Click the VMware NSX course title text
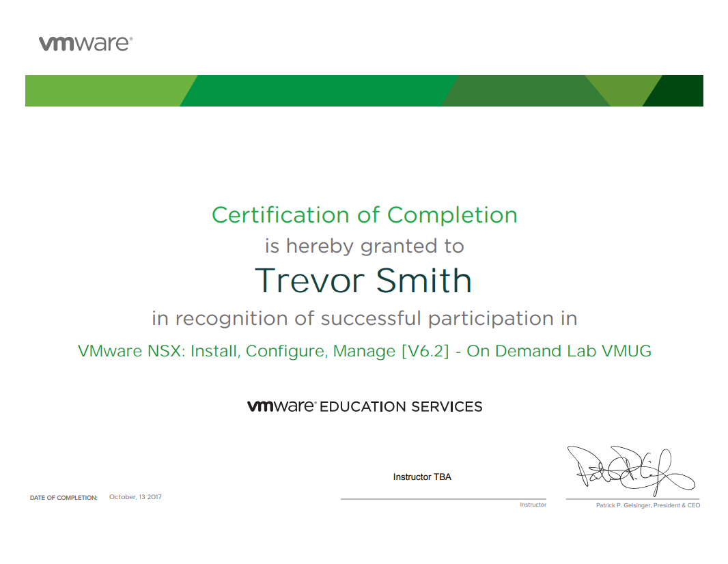 coord(364,351)
